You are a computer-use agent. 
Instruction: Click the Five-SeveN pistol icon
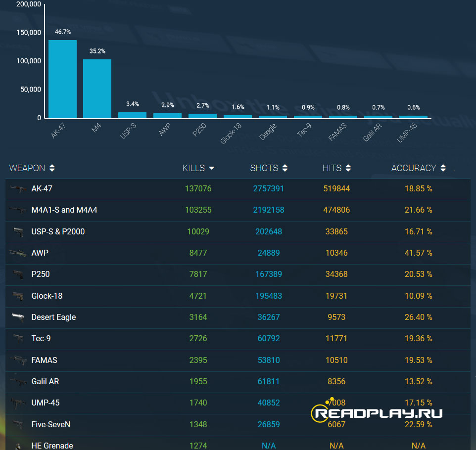(18, 424)
